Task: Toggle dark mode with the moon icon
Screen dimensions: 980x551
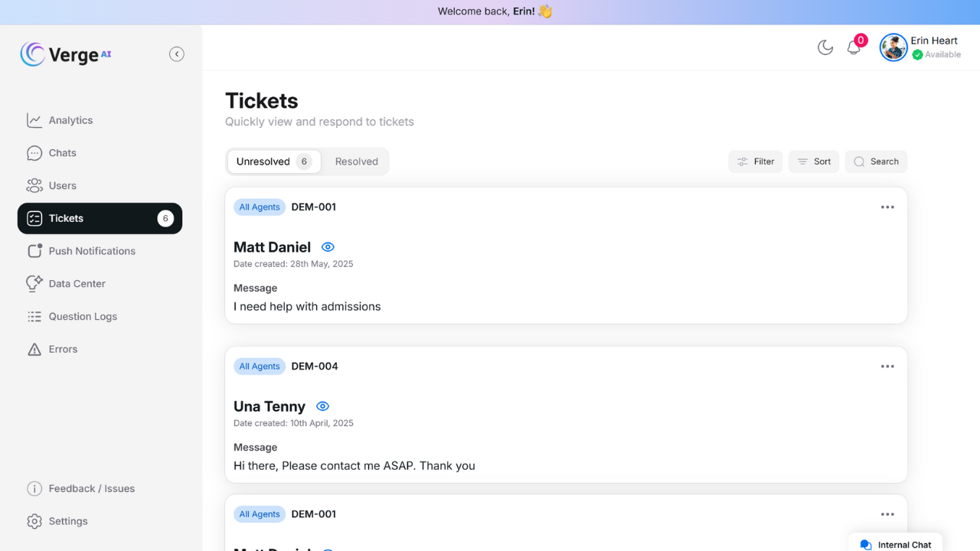Action: tap(825, 47)
